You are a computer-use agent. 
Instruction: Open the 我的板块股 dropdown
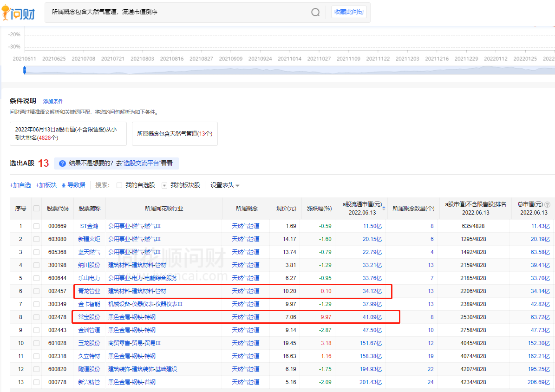coord(164,185)
